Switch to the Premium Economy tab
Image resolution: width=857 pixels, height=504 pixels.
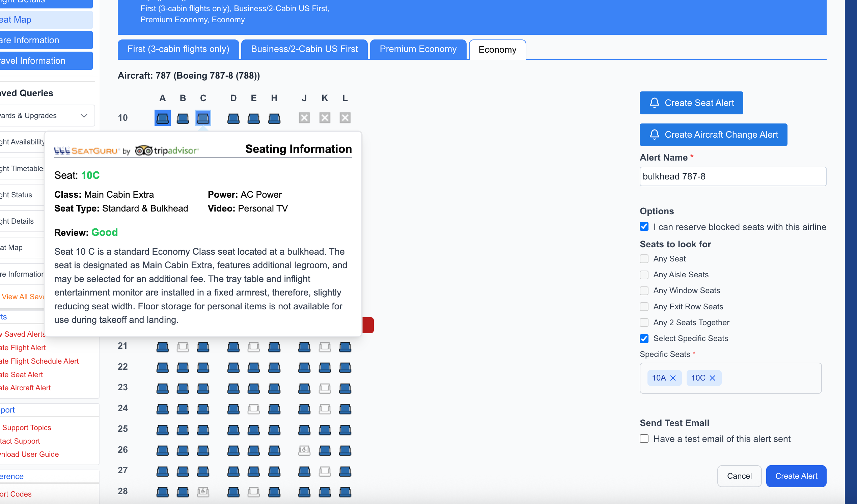[x=418, y=49]
